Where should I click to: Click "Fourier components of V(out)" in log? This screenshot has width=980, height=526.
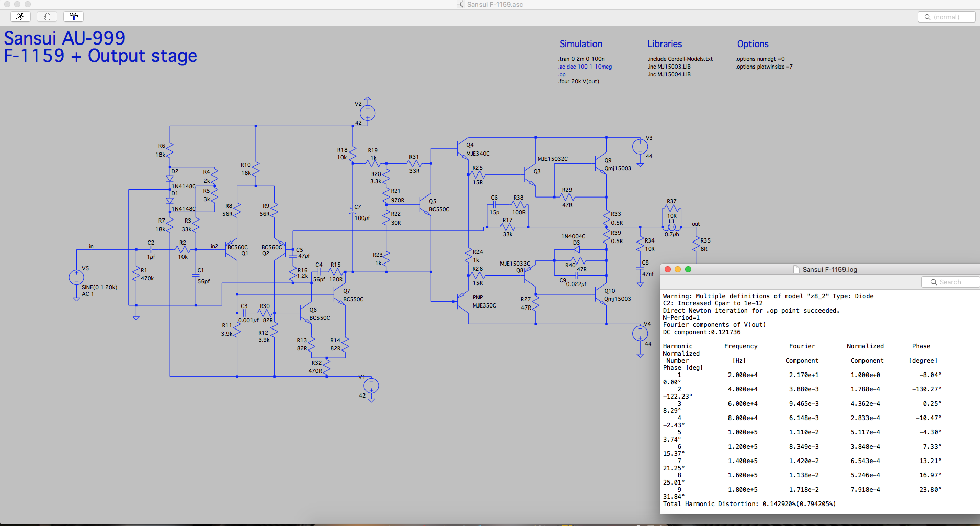(x=714, y=325)
